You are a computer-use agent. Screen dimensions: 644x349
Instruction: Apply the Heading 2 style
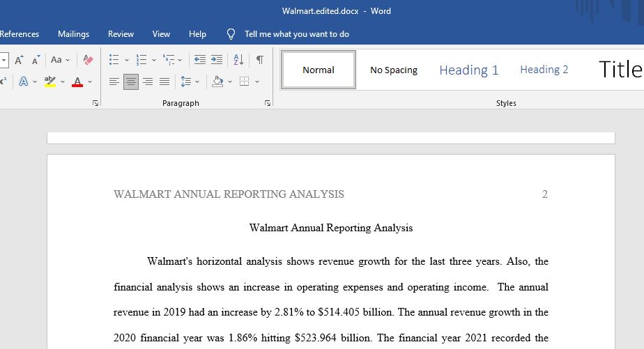544,70
